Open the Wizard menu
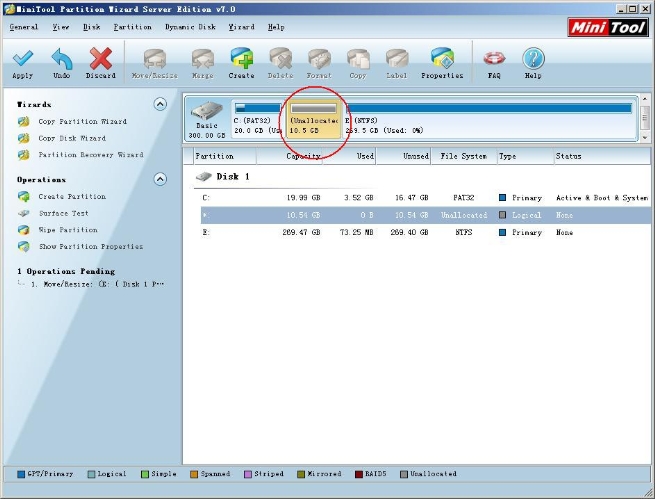Viewport: 655px width, 499px height. pyautogui.click(x=241, y=27)
